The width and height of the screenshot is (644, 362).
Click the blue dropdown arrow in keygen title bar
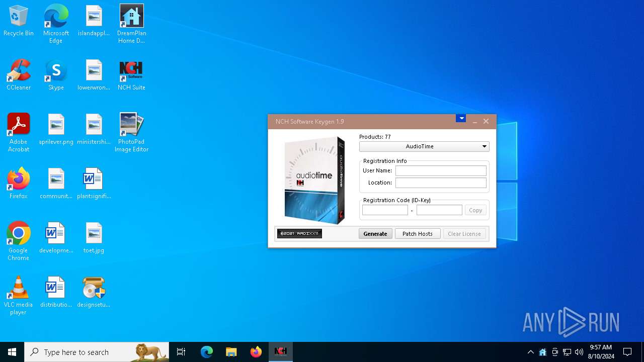461,119
